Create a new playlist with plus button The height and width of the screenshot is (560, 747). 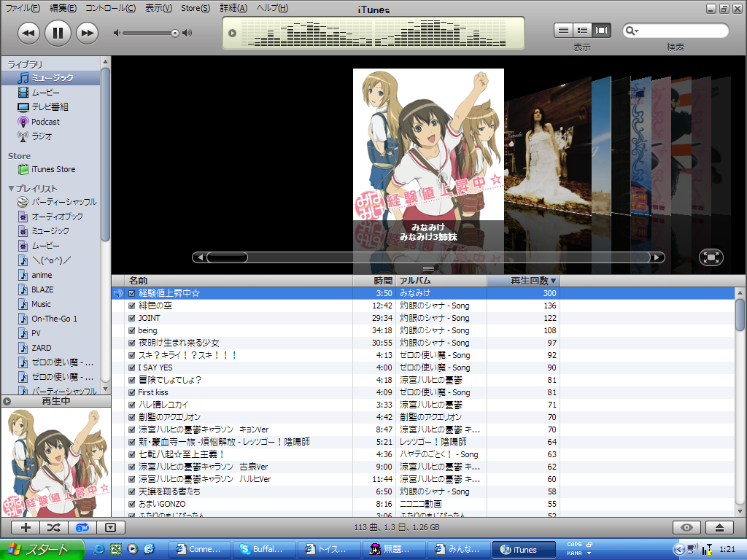coord(26,527)
